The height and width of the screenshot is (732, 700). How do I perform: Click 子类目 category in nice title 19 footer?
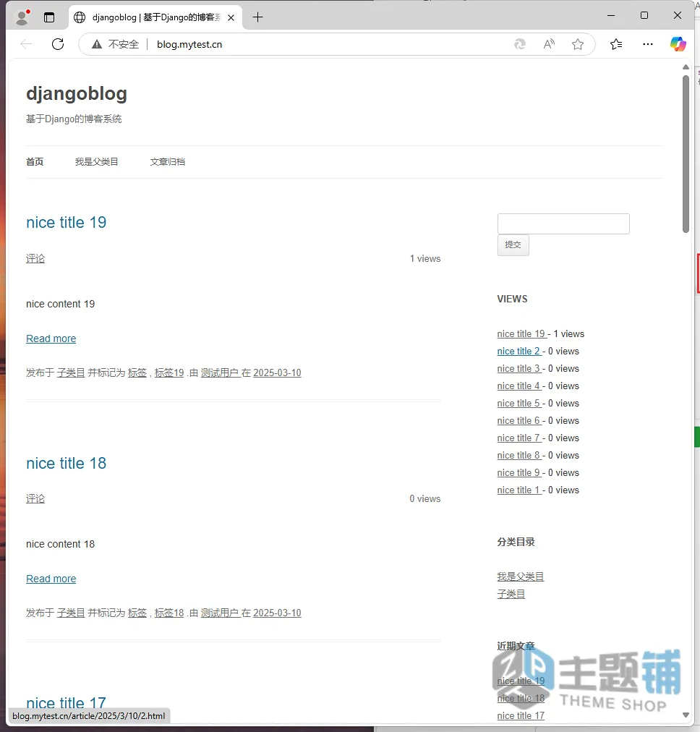click(x=71, y=373)
